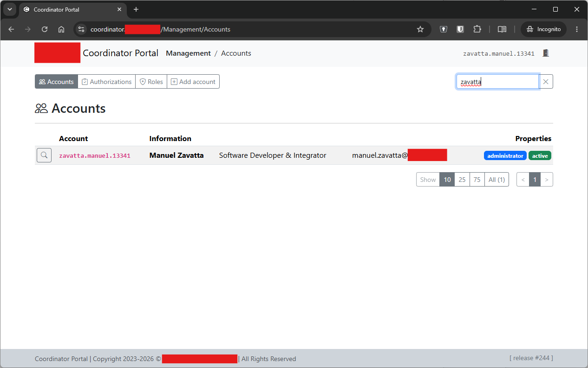Open the zavatta.manuel.13341 account link

[x=95, y=156]
